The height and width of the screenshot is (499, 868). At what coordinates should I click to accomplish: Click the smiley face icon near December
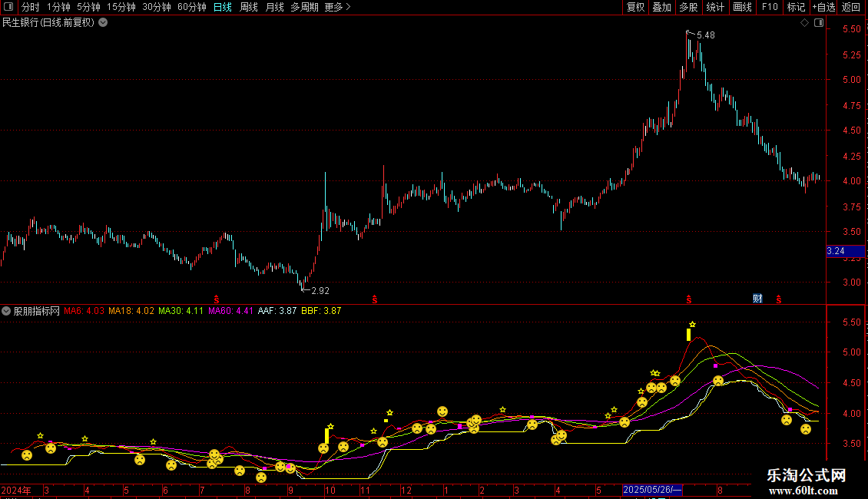[x=442, y=411]
